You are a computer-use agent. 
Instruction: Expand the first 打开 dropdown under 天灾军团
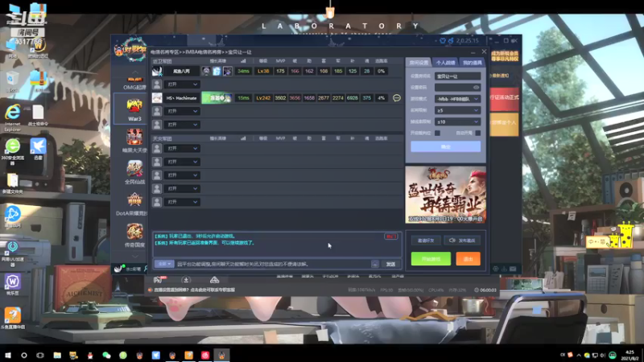[182, 149]
